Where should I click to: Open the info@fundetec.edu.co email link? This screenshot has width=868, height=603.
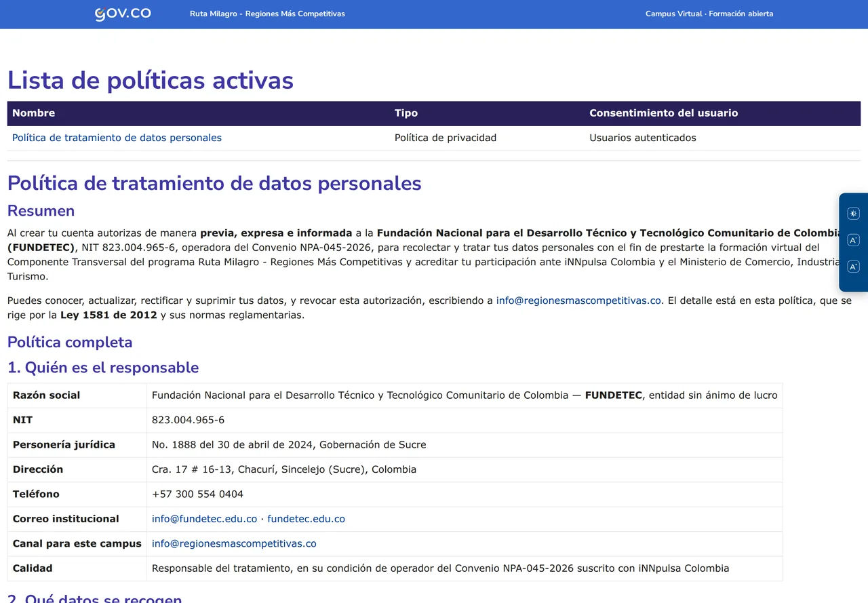[x=204, y=519]
